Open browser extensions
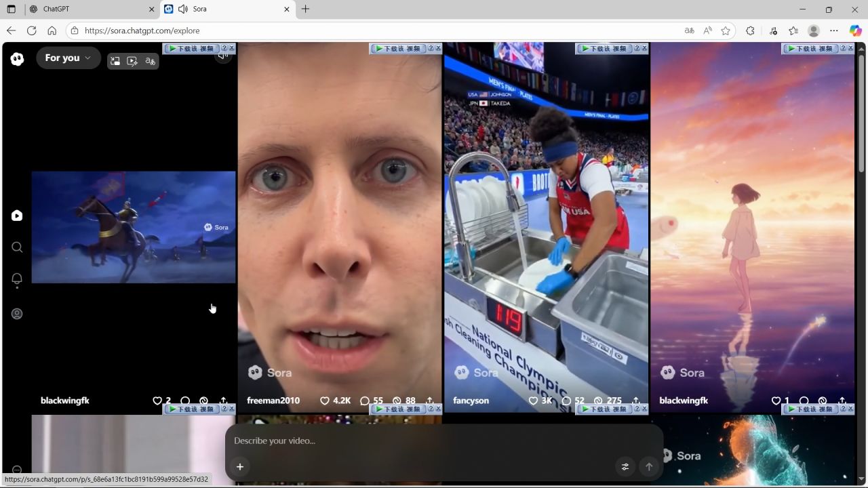 750,30
